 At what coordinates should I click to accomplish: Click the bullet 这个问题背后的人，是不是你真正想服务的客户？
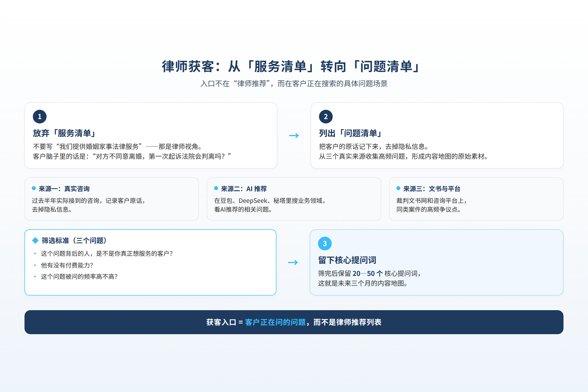coord(107,254)
